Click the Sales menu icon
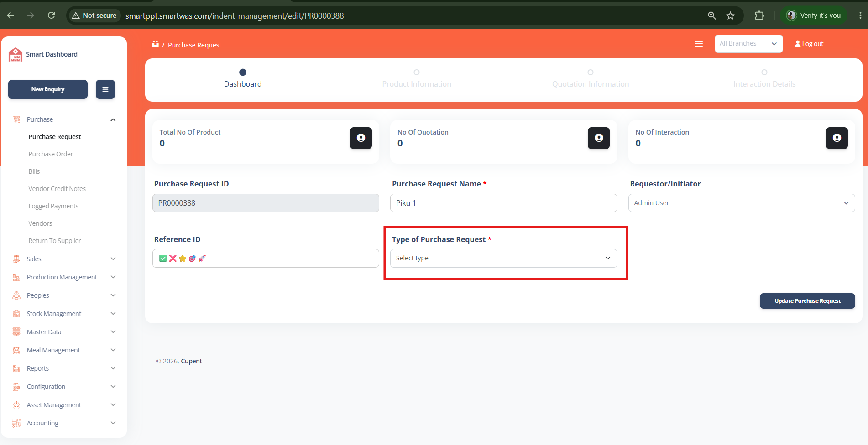The width and height of the screenshot is (868, 445). [16, 259]
